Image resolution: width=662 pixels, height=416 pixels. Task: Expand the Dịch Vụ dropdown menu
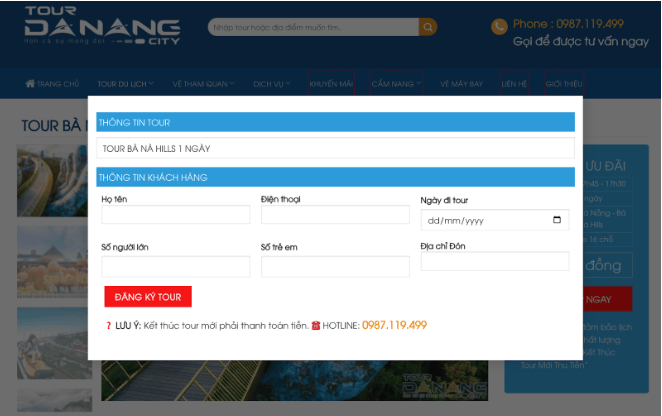pyautogui.click(x=272, y=84)
